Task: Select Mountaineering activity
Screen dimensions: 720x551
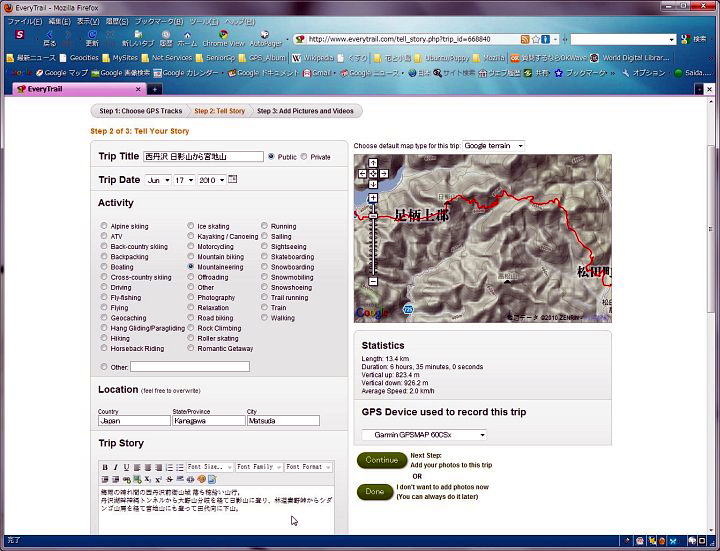Action: (x=191, y=266)
